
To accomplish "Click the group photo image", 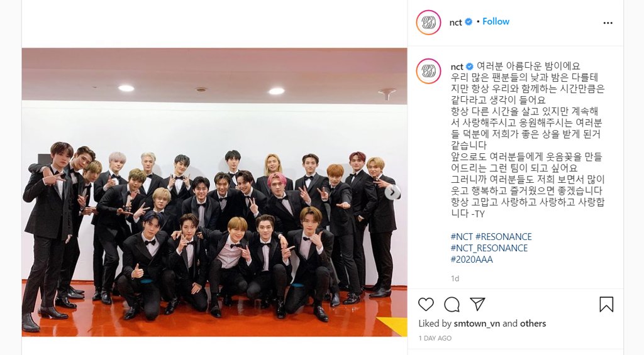I will click(x=214, y=192).
